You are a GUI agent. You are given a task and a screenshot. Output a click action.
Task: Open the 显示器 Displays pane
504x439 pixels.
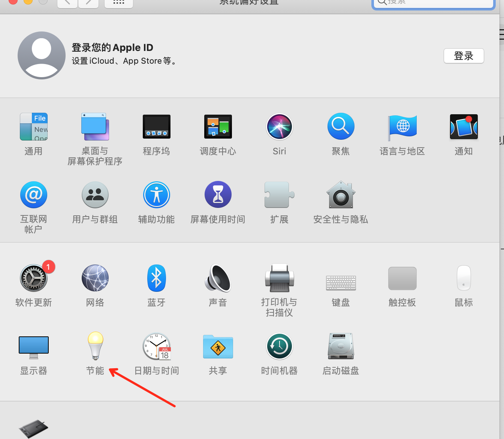(x=34, y=346)
